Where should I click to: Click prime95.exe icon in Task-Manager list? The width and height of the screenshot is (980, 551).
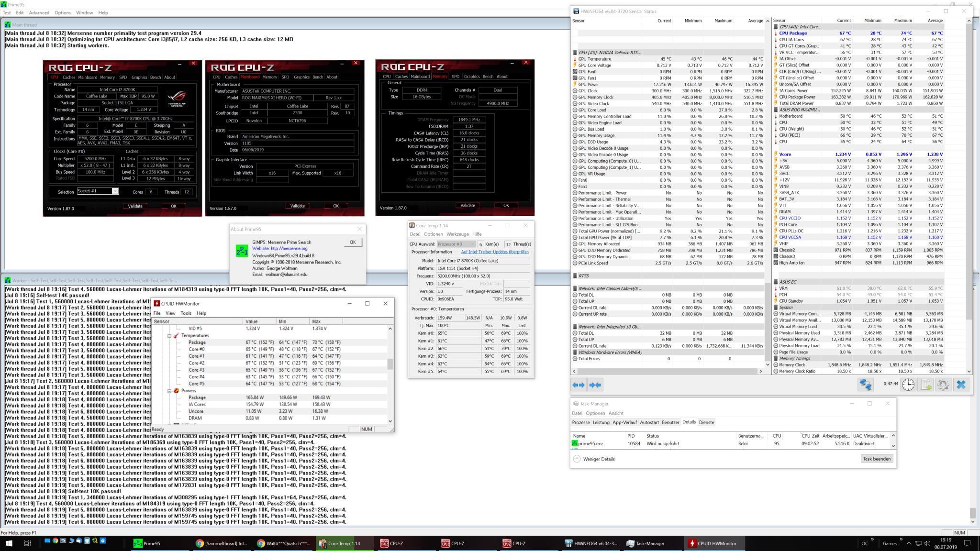(x=574, y=443)
